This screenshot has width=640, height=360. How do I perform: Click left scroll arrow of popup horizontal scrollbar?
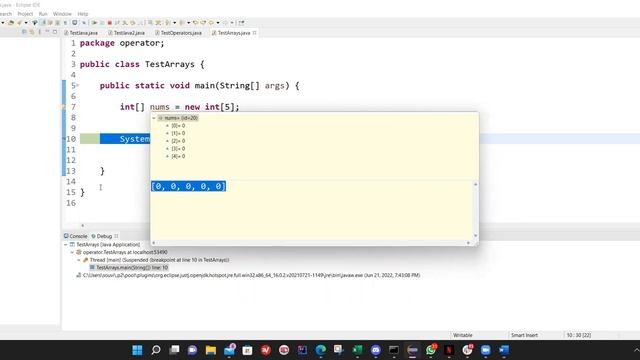[153, 243]
